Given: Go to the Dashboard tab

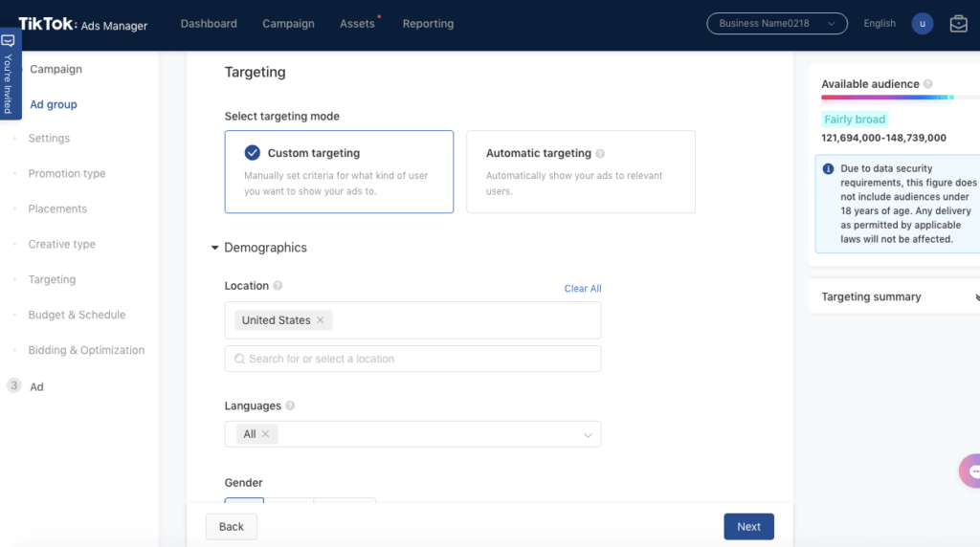Looking at the screenshot, I should pos(209,24).
